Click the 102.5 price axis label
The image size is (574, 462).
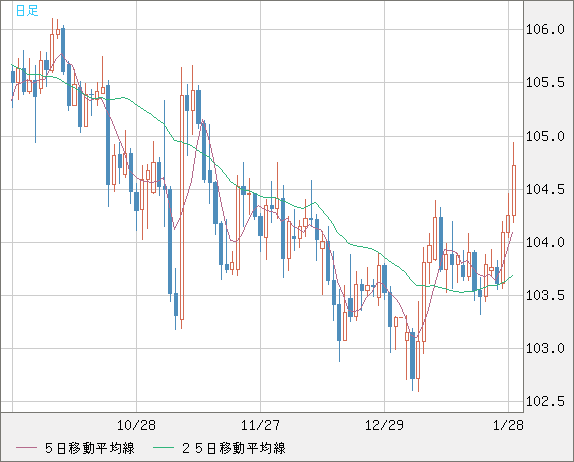(545, 402)
